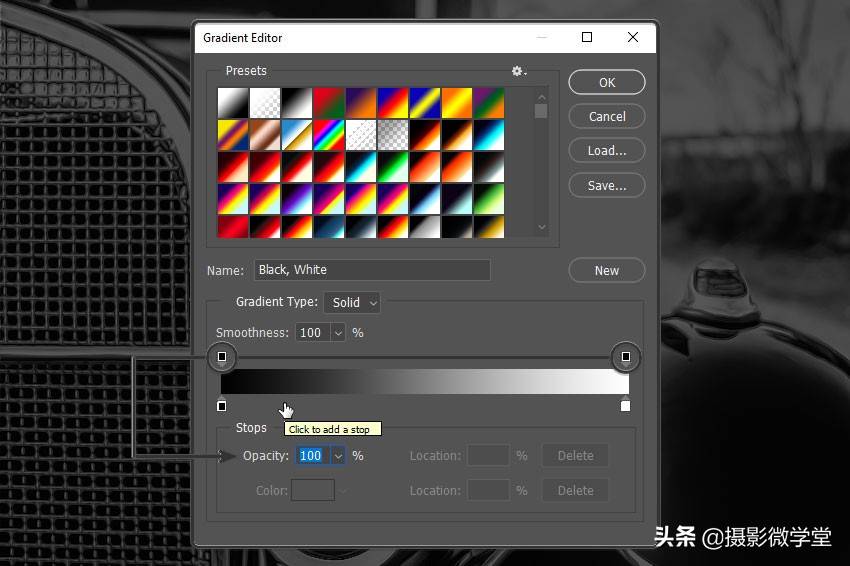
Task: Maximize the Gradient Editor window
Action: 587,37
